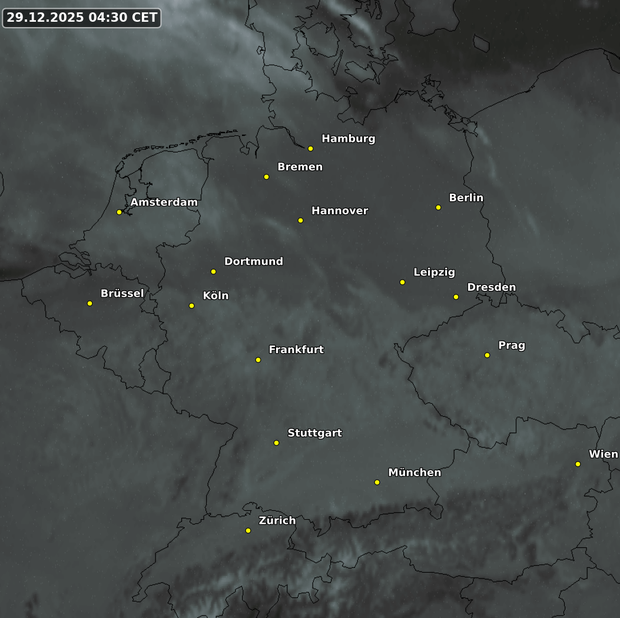Screen dimensions: 620x618
Task: Click the Frankfurt city name label
Action: (x=296, y=350)
